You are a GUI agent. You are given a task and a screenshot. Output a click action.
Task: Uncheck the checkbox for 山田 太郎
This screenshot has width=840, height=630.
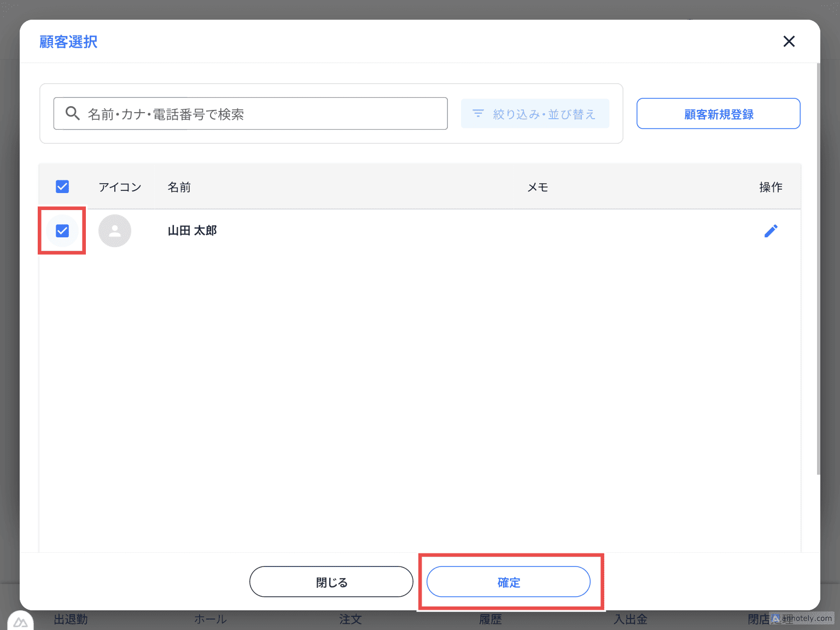coord(62,231)
